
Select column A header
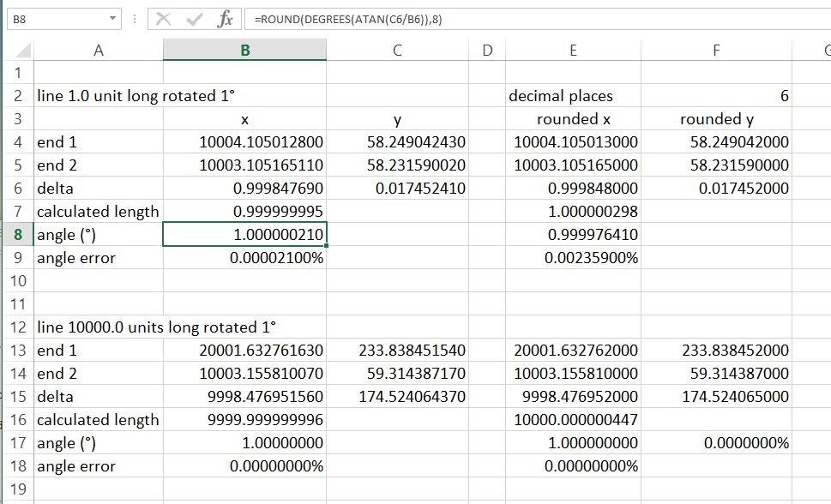pos(99,51)
